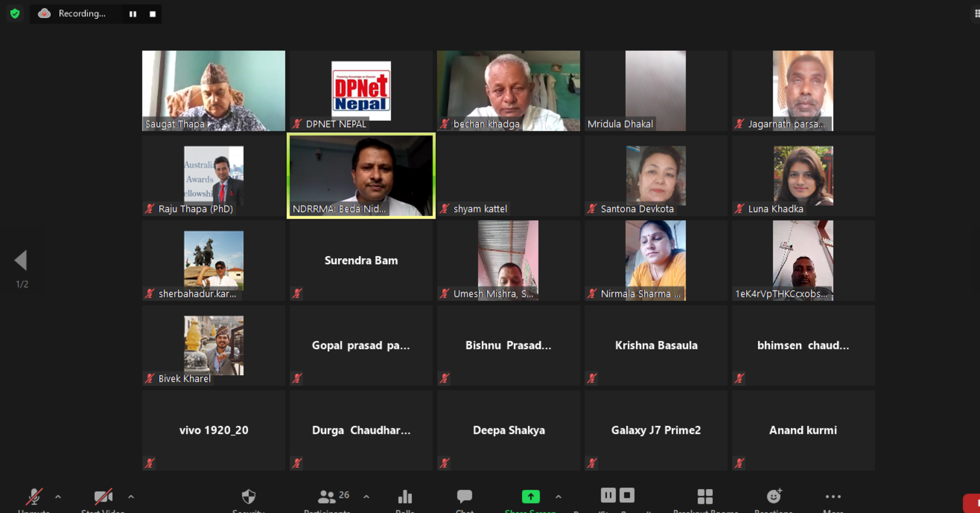Viewport: 980px width, 513px height.
Task: Go to the previous gallery page arrow
Action: (21, 260)
